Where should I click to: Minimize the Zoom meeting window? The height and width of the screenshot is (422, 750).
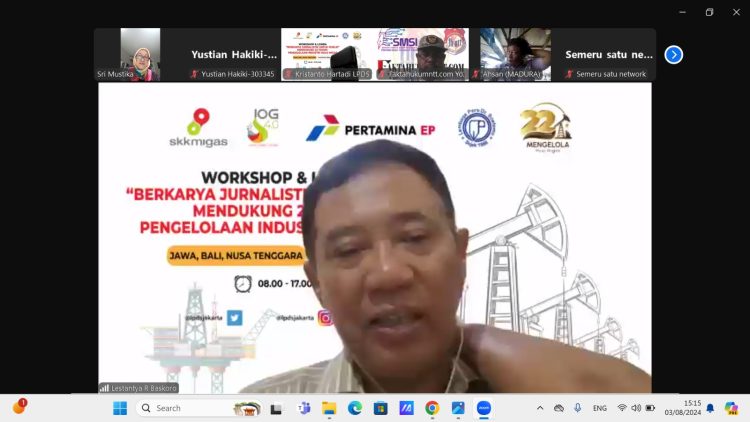683,12
